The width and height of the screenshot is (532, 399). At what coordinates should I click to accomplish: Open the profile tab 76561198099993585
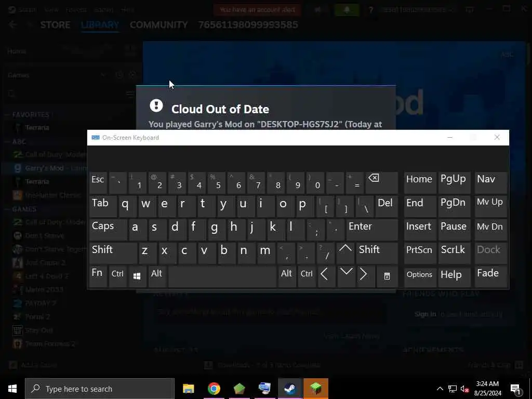click(x=248, y=25)
